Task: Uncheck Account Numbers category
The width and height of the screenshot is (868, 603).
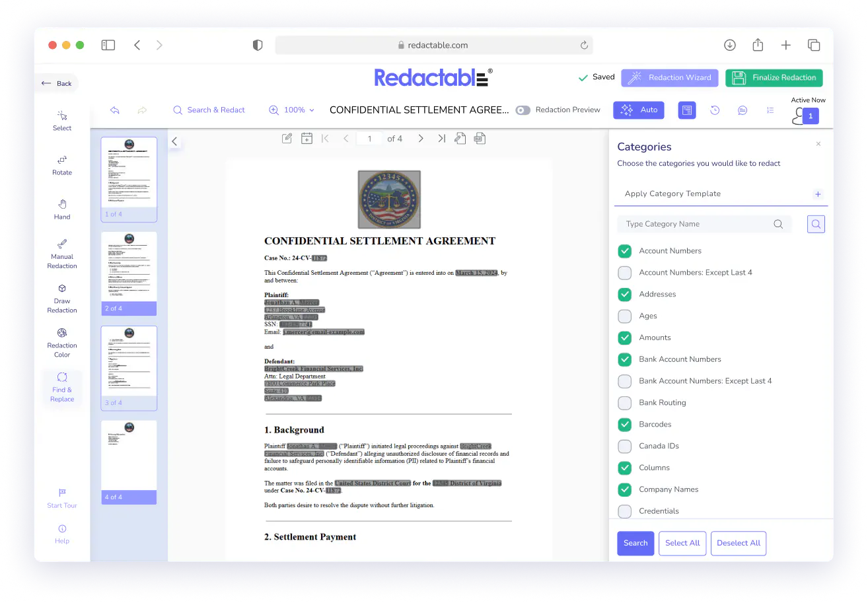Action: coord(624,251)
